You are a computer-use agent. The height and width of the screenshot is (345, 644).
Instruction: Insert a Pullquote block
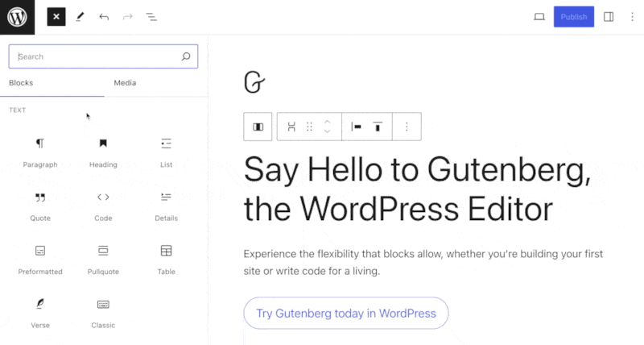point(103,258)
